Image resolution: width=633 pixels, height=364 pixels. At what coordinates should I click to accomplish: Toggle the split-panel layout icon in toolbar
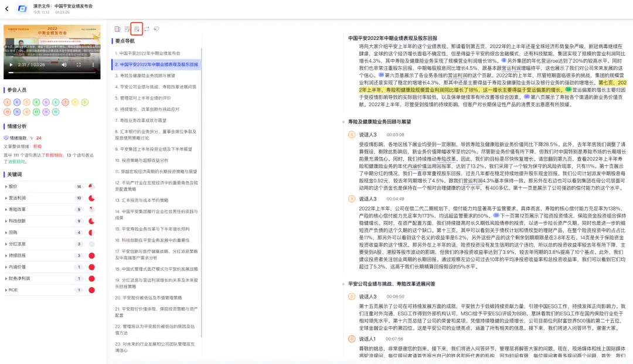[117, 29]
